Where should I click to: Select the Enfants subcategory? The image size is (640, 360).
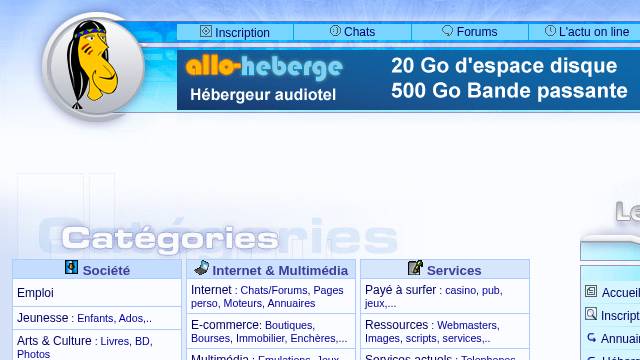[x=95, y=318]
